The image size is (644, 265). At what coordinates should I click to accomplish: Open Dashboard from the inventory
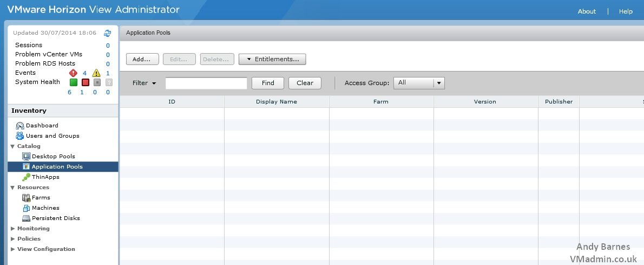point(42,125)
